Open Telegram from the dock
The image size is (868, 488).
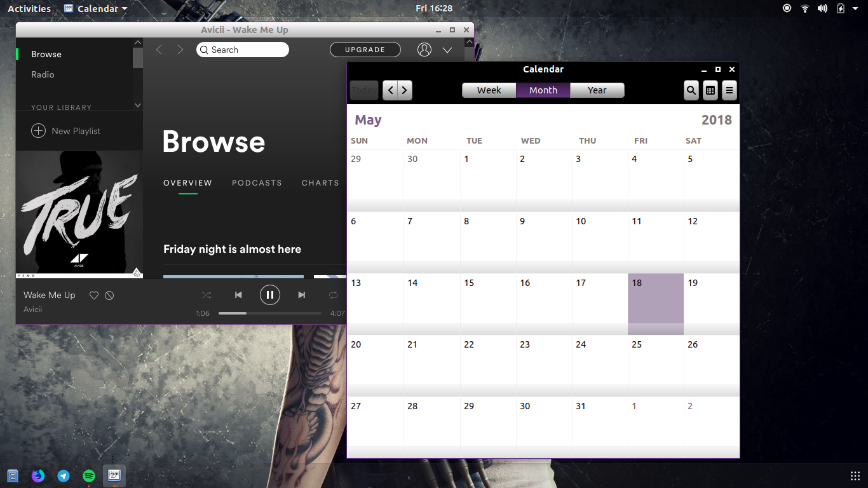64,475
